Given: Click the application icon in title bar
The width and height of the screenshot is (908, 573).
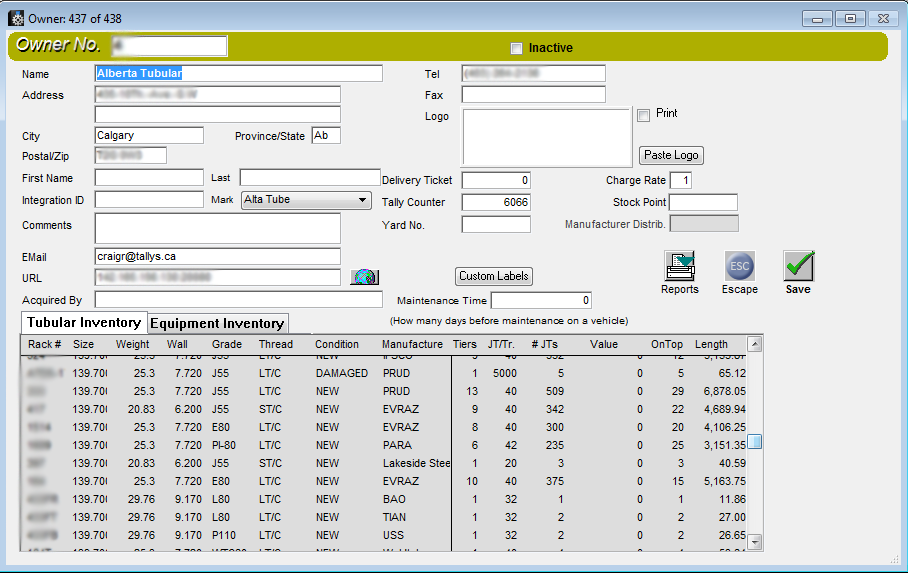Looking at the screenshot, I should point(16,17).
